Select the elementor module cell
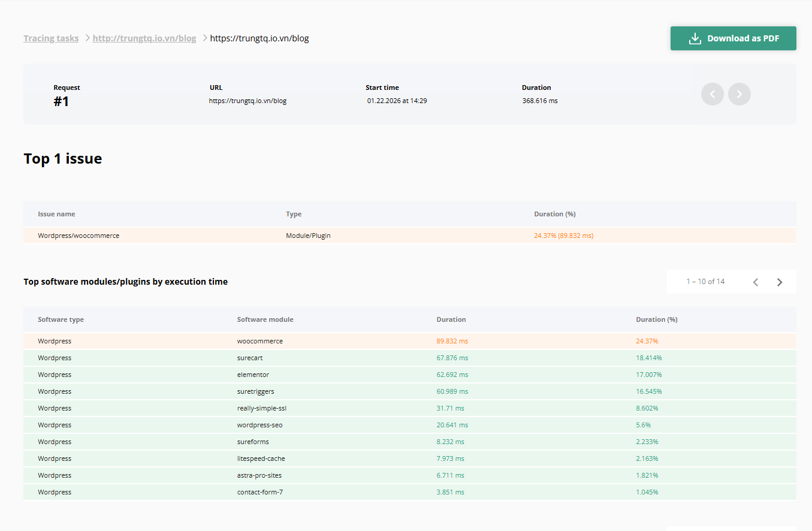This screenshot has width=812, height=531. tap(253, 375)
